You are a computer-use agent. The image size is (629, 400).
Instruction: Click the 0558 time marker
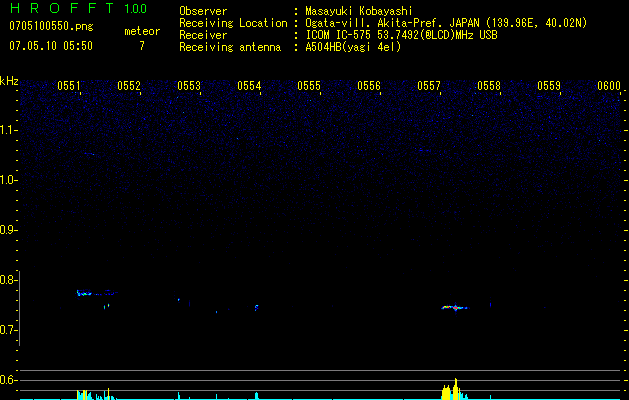pos(489,86)
